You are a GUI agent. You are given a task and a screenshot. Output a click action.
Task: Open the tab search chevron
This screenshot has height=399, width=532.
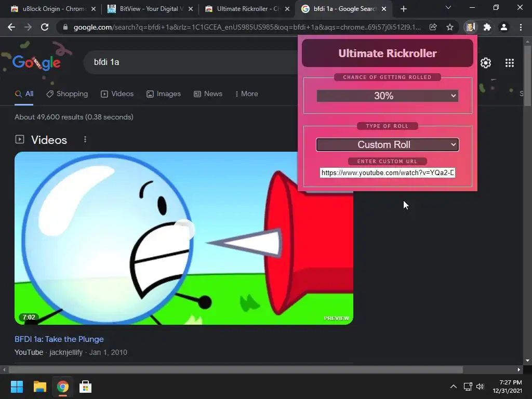pos(448,7)
